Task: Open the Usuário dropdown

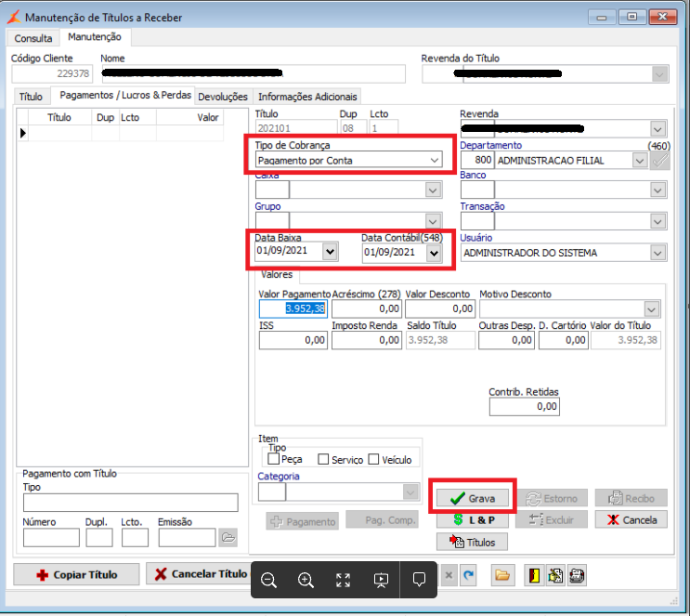Action: (x=657, y=253)
